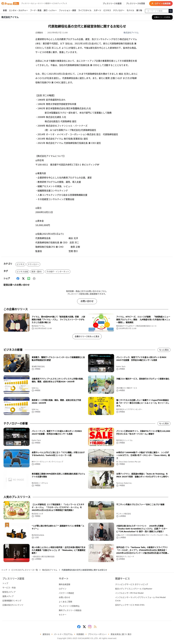174x644 pixels.
Task: Open footer RSS feed icon
Action: [95, 627]
